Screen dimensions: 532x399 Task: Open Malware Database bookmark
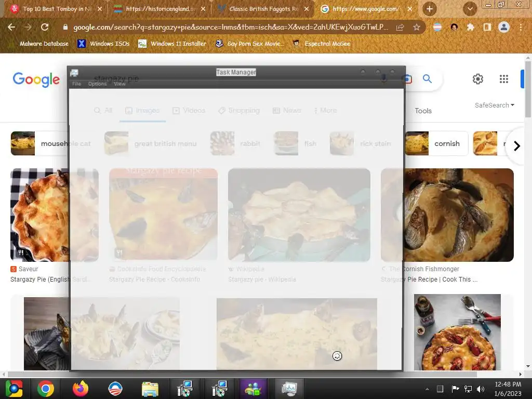click(44, 44)
